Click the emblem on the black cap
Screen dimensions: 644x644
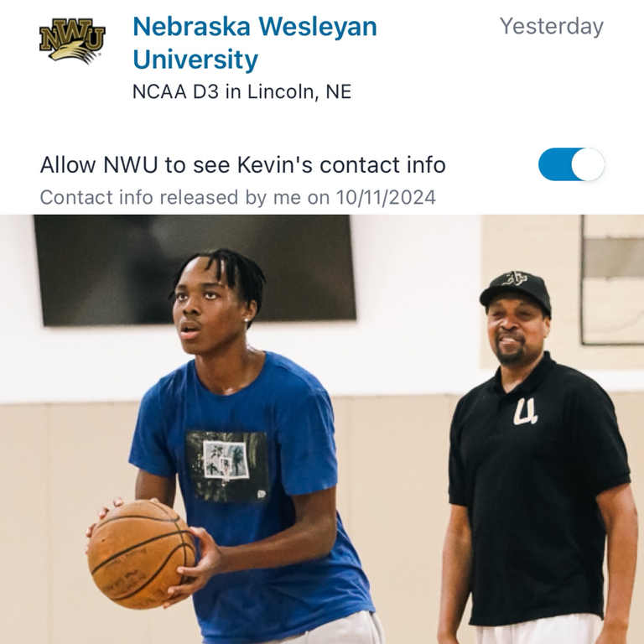tap(515, 278)
